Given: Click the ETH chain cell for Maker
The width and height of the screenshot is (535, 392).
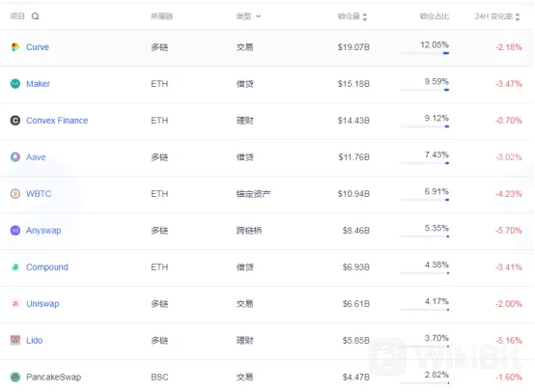Looking at the screenshot, I should tap(159, 84).
